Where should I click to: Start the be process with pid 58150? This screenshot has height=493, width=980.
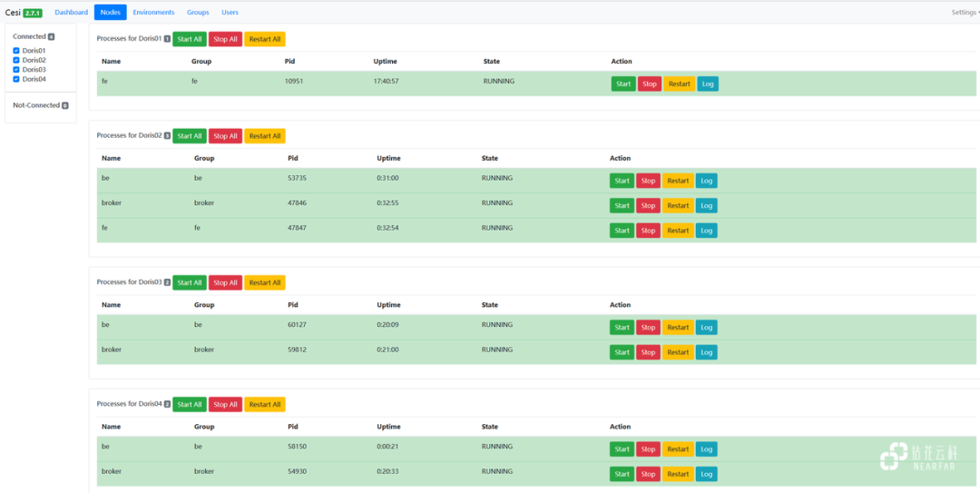[x=622, y=449]
